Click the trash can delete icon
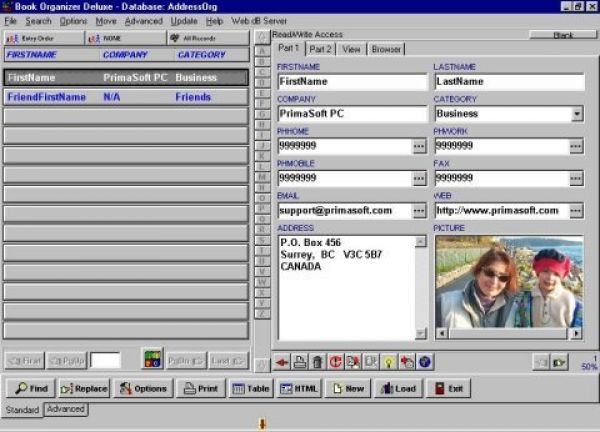This screenshot has height=432, width=600. (318, 362)
